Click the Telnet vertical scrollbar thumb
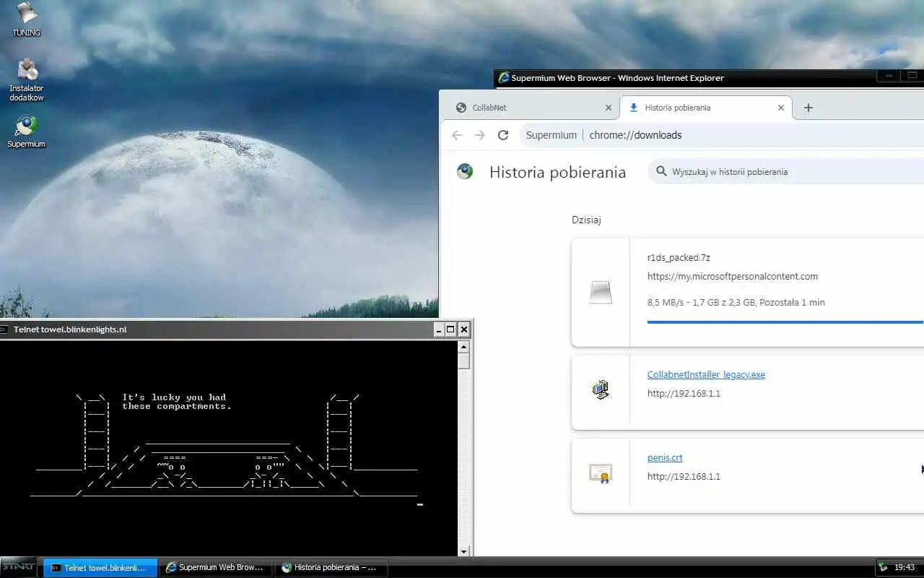 pyautogui.click(x=464, y=361)
